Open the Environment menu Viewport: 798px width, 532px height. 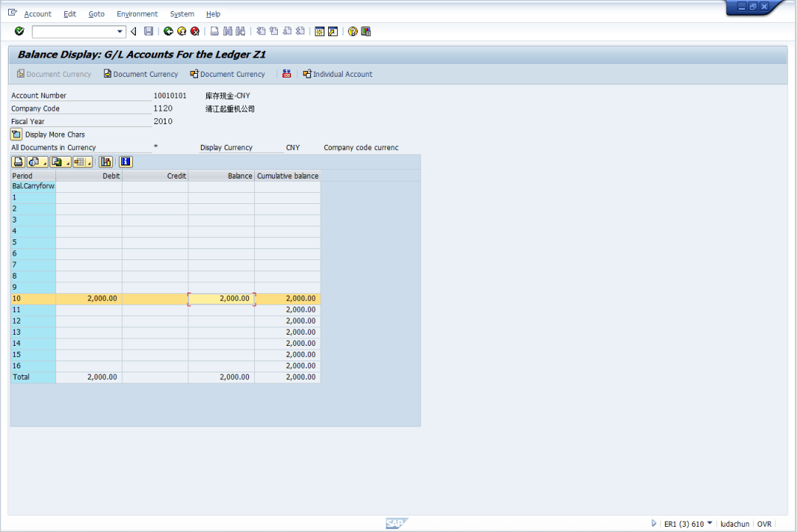137,14
